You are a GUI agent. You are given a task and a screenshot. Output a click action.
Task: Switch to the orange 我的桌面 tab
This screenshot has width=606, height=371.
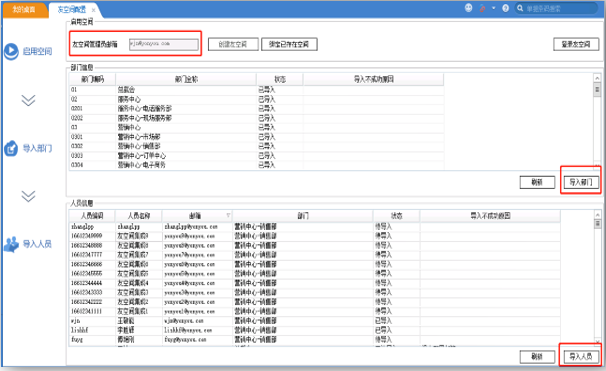click(24, 9)
